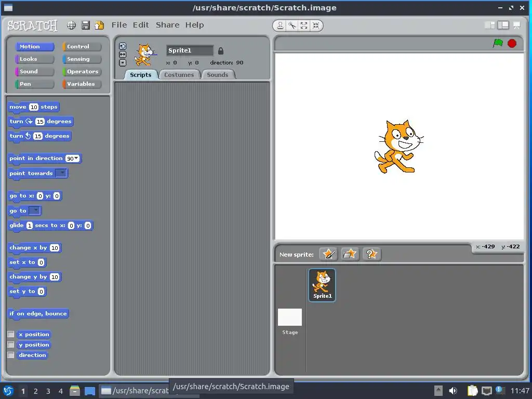Screen dimensions: 532x399
Task: Select the scissors delete tool
Action: coord(292,25)
